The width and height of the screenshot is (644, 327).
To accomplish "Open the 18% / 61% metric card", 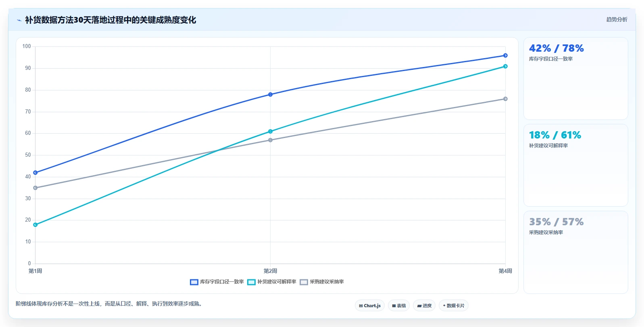I will click(x=575, y=166).
